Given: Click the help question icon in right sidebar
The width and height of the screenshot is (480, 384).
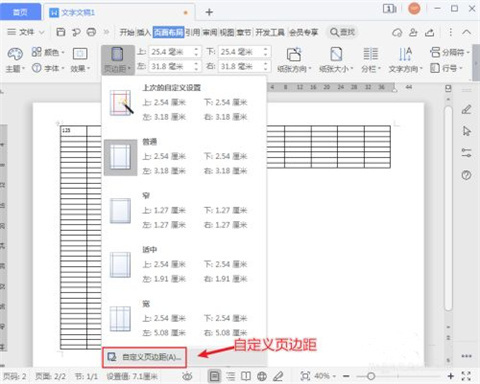Looking at the screenshot, I should point(466,175).
